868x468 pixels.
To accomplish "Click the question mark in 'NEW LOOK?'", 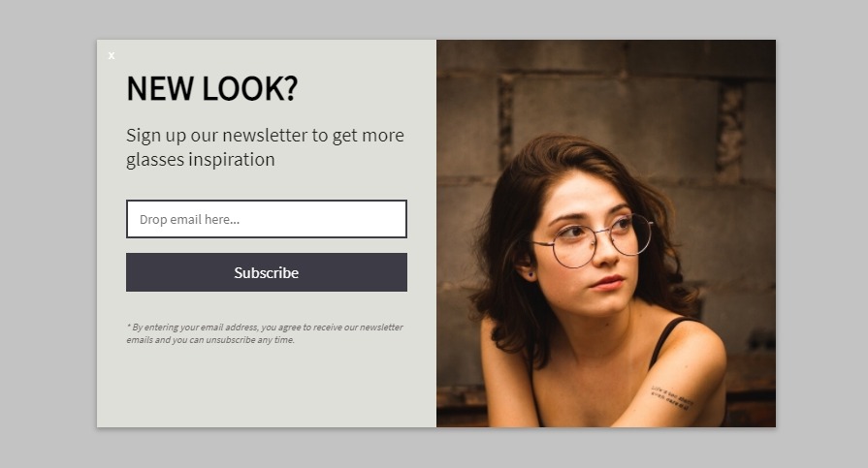I will click(x=291, y=88).
